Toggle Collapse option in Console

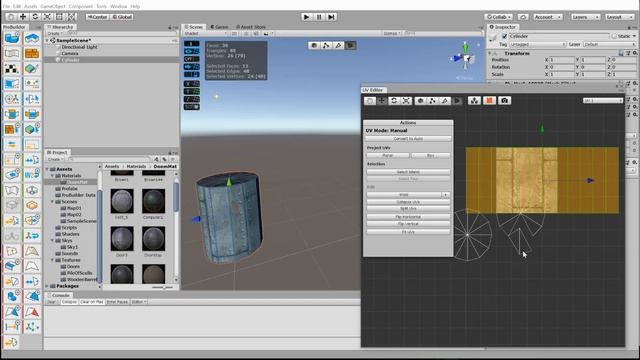(x=69, y=302)
